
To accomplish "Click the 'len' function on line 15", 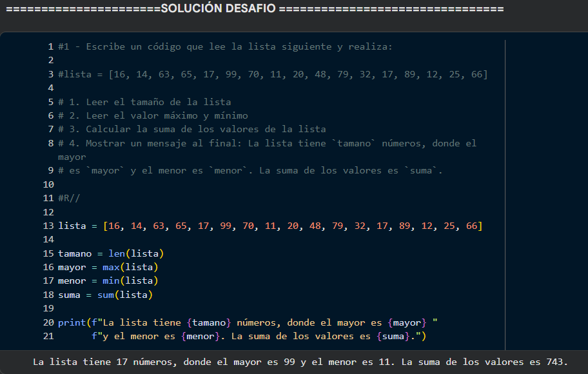I will pyautogui.click(x=117, y=253).
